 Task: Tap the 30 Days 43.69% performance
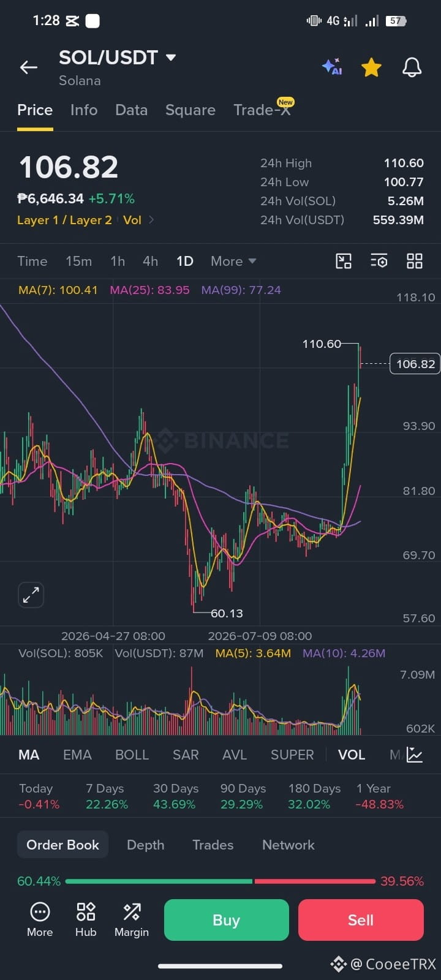(x=175, y=796)
